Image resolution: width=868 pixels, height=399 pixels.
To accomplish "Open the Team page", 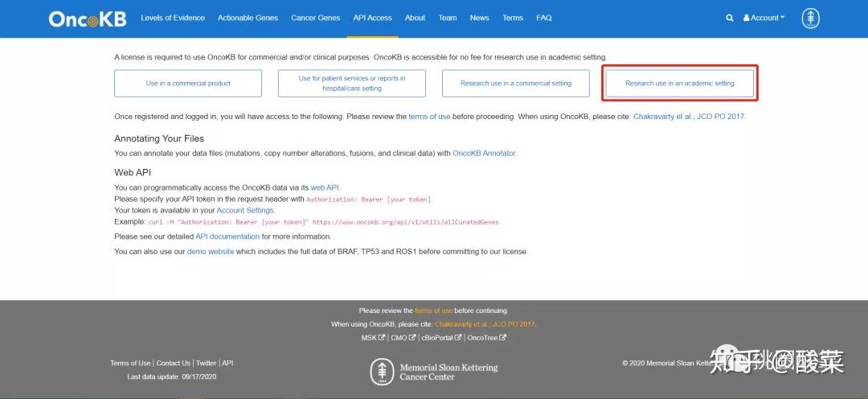I will 448,18.
